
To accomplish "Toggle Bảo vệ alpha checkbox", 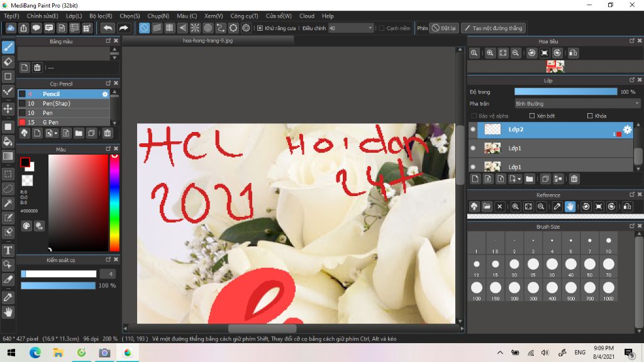I will click(474, 116).
